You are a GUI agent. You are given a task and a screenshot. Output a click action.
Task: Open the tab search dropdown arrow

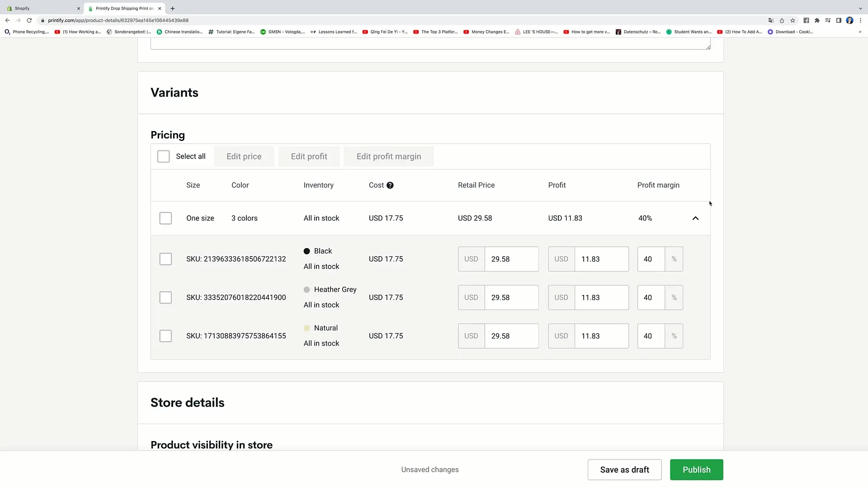tap(860, 8)
